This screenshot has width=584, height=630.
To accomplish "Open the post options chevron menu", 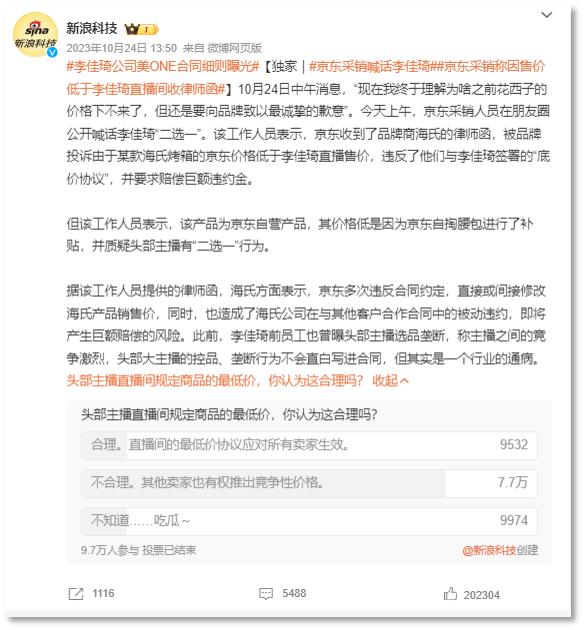I will [x=547, y=15].
